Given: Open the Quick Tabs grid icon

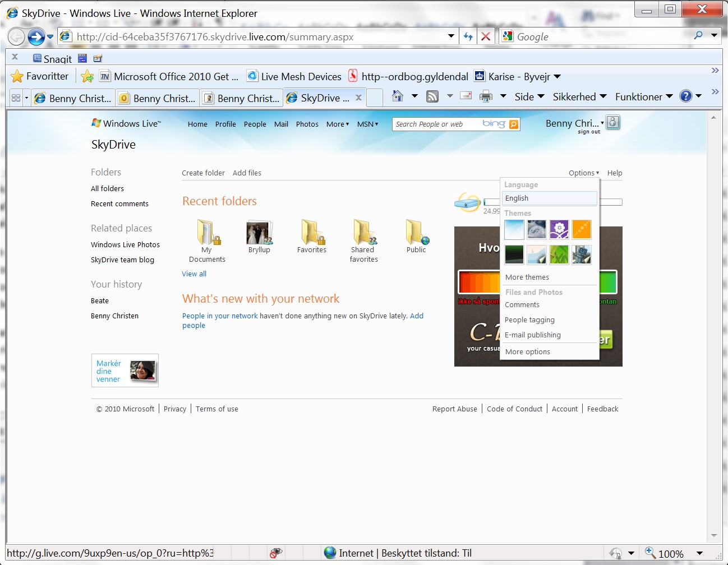Looking at the screenshot, I should [16, 98].
